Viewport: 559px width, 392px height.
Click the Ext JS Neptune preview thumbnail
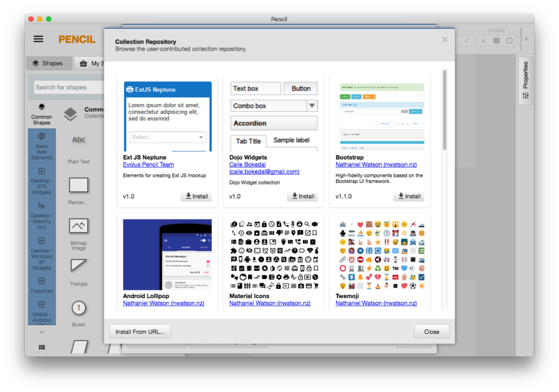168,116
